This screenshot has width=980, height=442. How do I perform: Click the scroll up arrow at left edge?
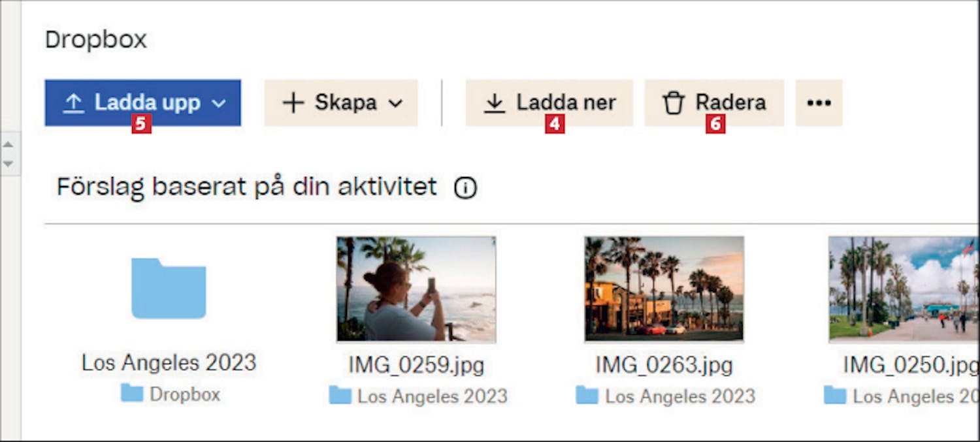(8, 143)
